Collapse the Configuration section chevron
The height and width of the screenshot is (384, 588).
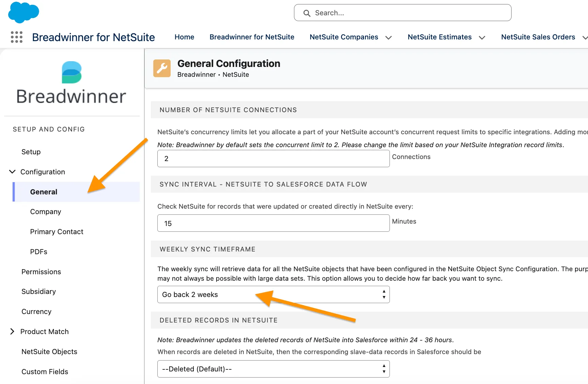12,172
